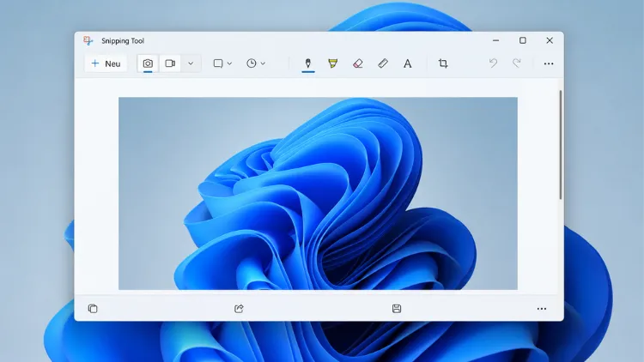Open the top toolbar more options menu

coord(549,63)
